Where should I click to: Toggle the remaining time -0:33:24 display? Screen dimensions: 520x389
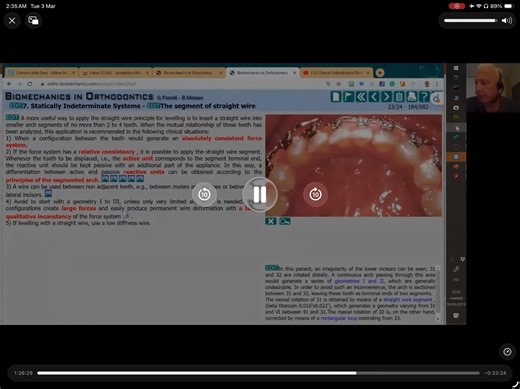point(495,373)
